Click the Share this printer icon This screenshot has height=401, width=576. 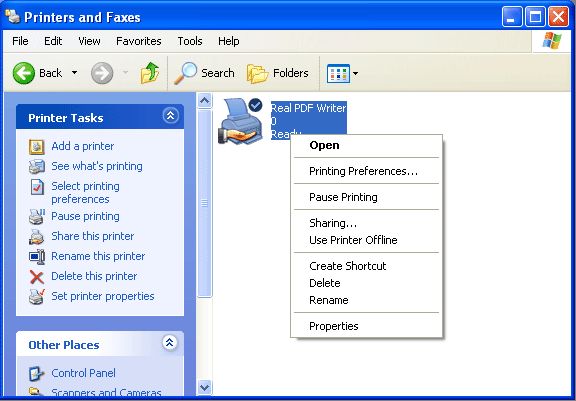[37, 237]
